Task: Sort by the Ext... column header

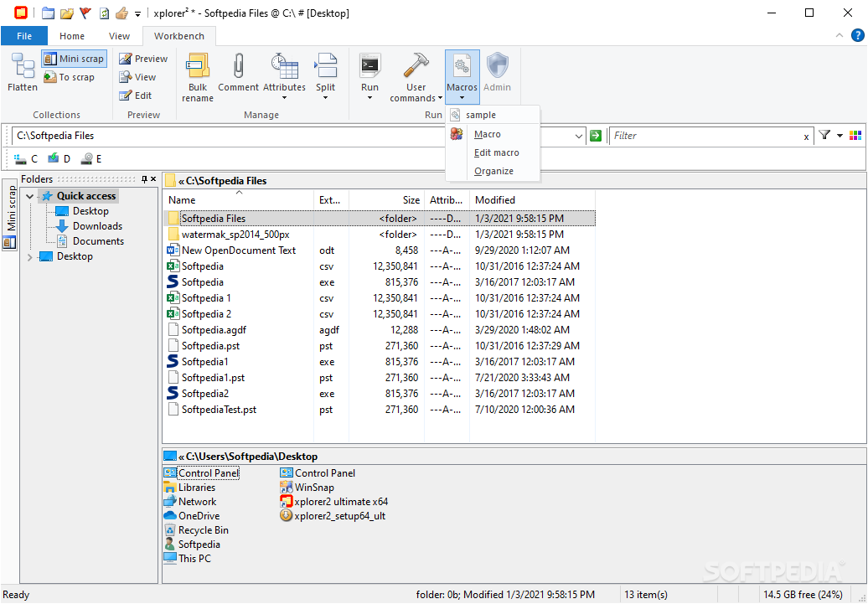Action: (x=331, y=200)
